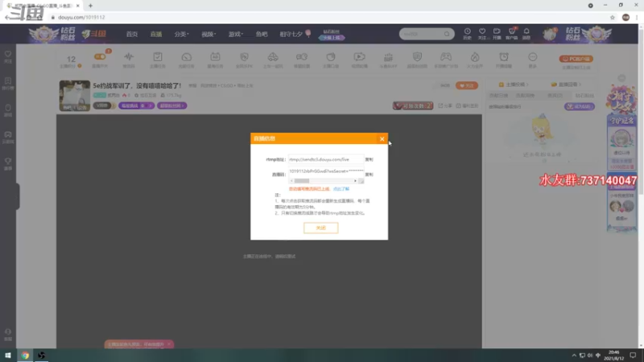
Task: Click the user avatar in header
Action: 550,34
